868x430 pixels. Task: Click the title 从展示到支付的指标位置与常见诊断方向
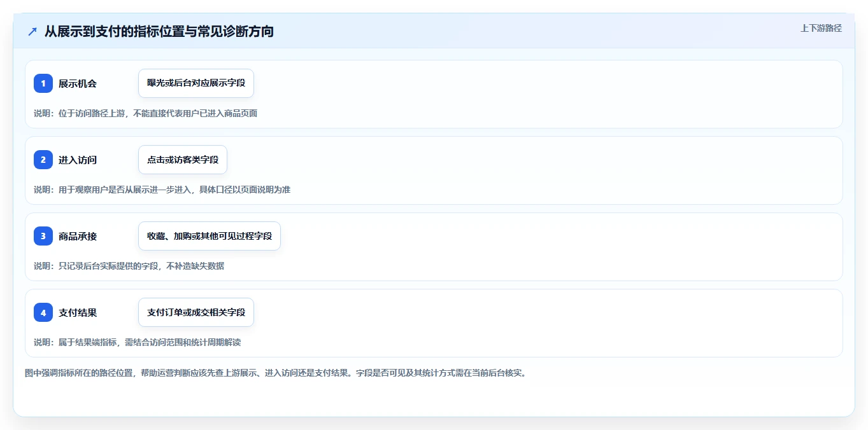[x=159, y=31]
